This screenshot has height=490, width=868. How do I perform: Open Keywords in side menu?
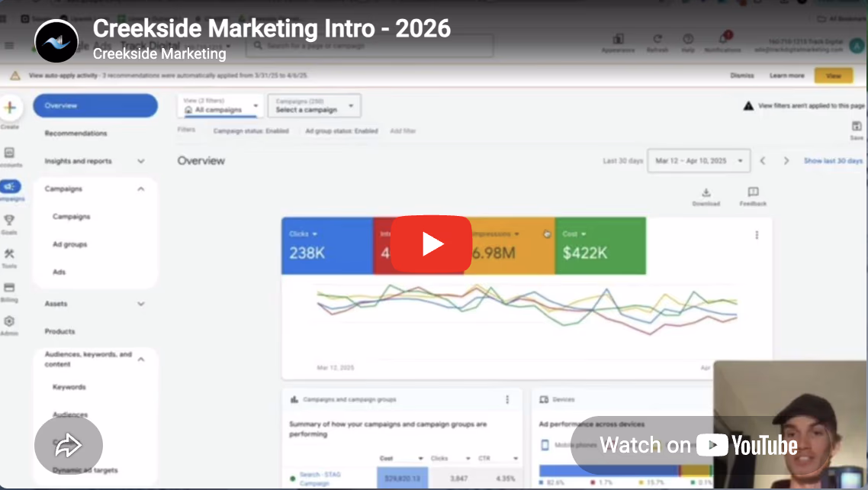69,387
